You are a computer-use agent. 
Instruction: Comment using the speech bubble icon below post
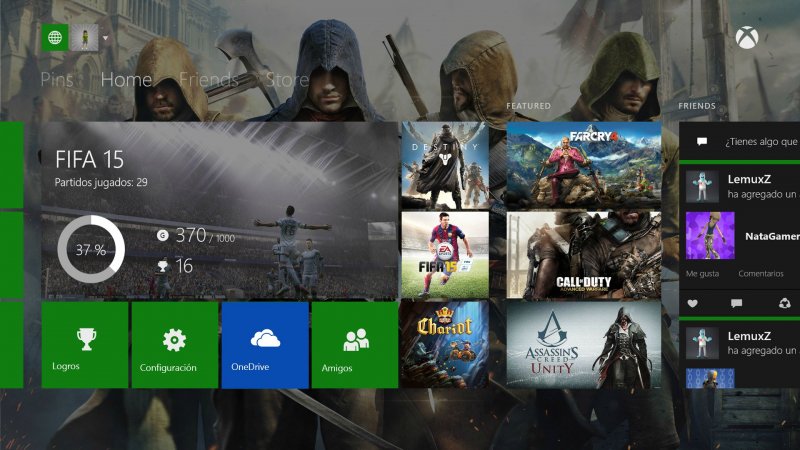pyautogui.click(x=736, y=304)
